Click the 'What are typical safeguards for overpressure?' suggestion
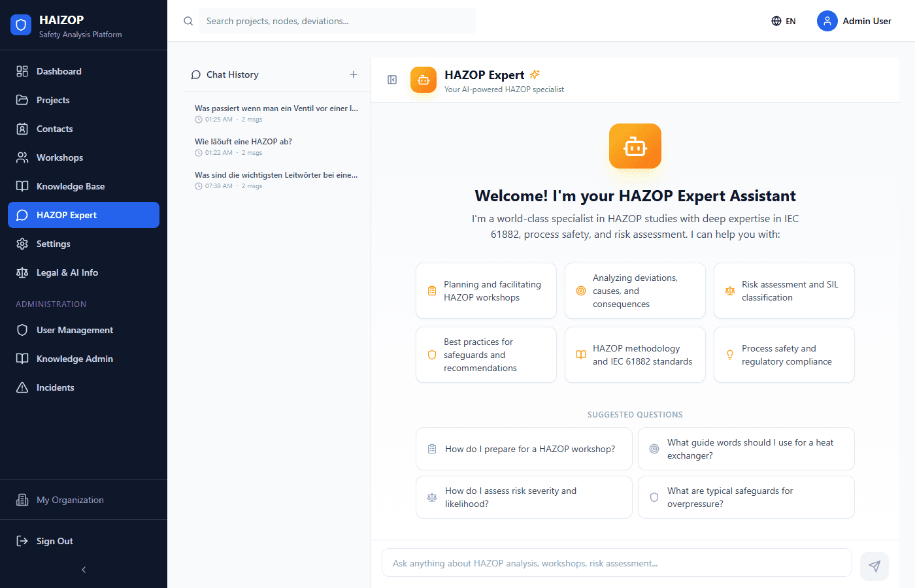Screen dimensions: 915x588 [746, 497]
